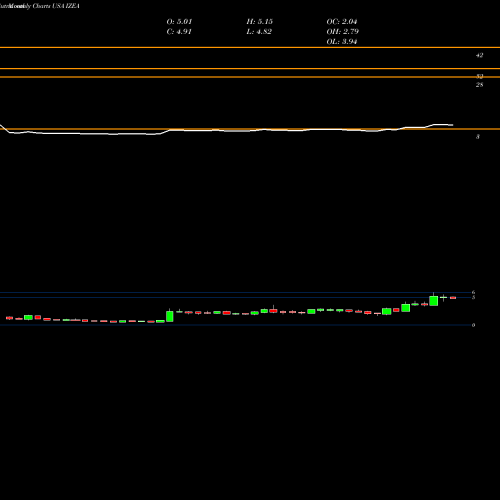Screen dimensions: 500x500
Task: Click the open value "O: 5.01"
Action: pyautogui.click(x=179, y=22)
